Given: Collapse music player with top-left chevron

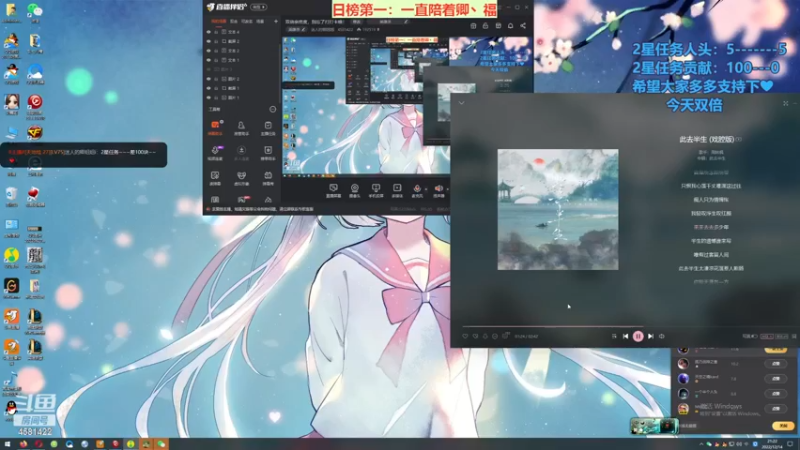Looking at the screenshot, I should click(x=461, y=103).
